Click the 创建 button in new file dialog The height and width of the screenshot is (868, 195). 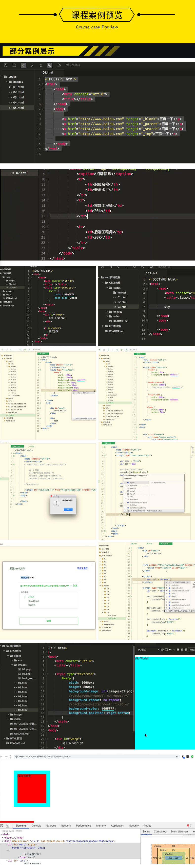point(49,621)
